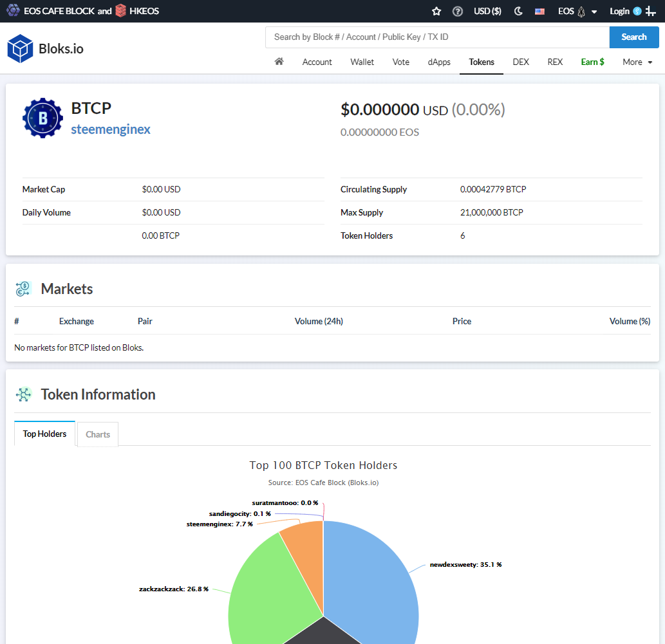Click 'No markets for BTCP listed' message
The width and height of the screenshot is (665, 644).
coord(79,347)
